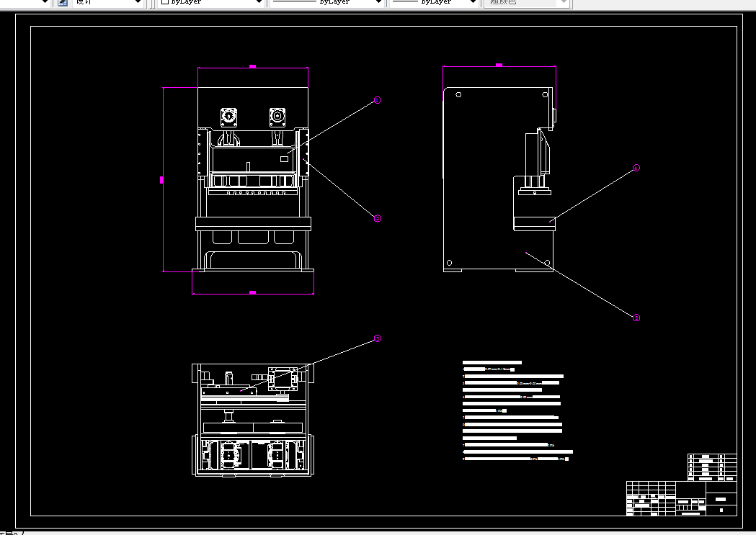The height and width of the screenshot is (535, 756).
Task: Pick the magenta grip on front view top dimension
Action: 253,66
